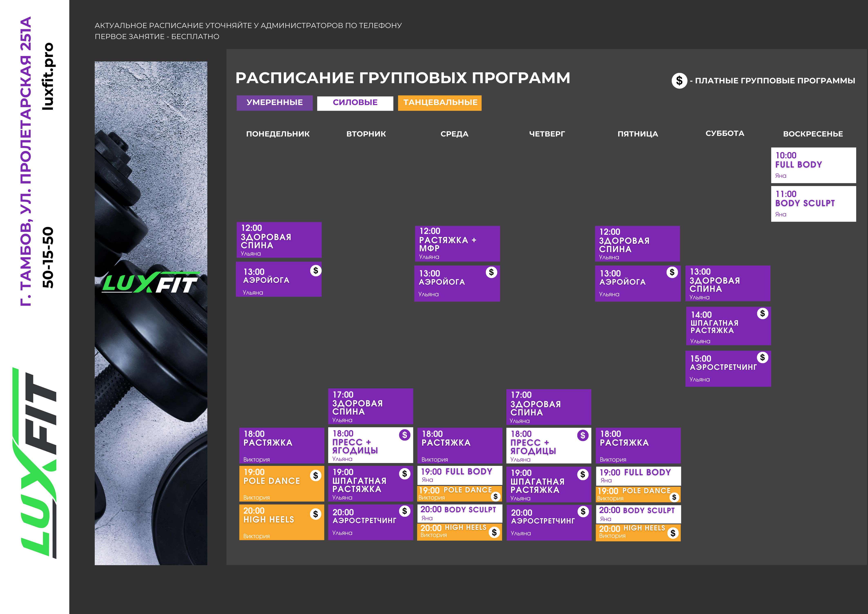The width and height of the screenshot is (868, 614).
Task: Click the dumbbell photo with LuxFit logo
Action: pyautogui.click(x=151, y=313)
